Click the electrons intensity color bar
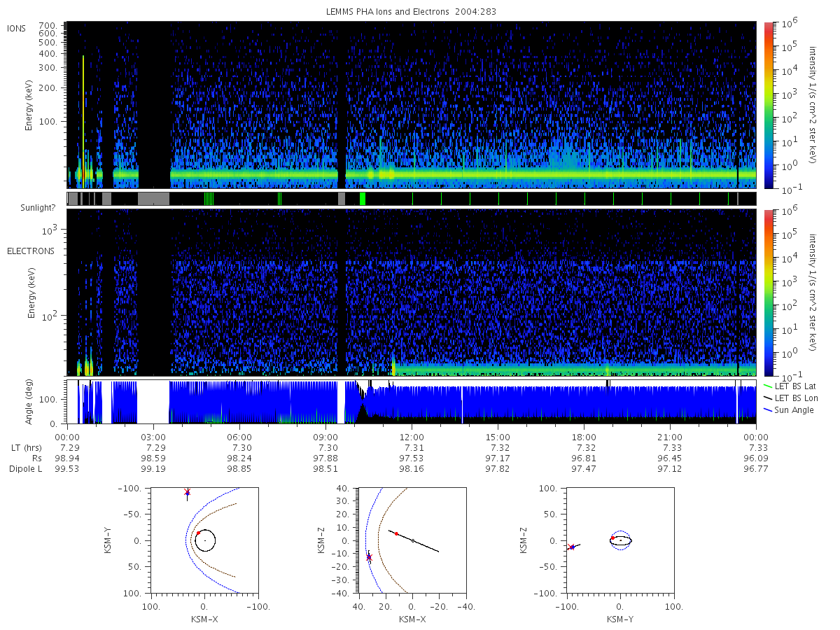The image size is (840, 630). click(768, 293)
